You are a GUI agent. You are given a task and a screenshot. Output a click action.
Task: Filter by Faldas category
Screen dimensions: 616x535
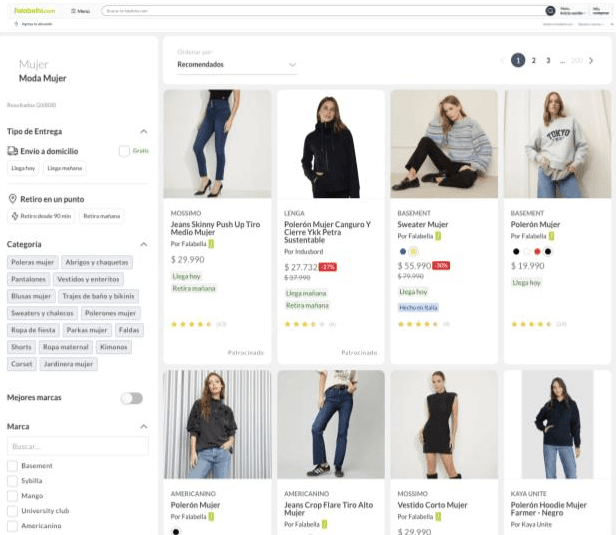[129, 330]
